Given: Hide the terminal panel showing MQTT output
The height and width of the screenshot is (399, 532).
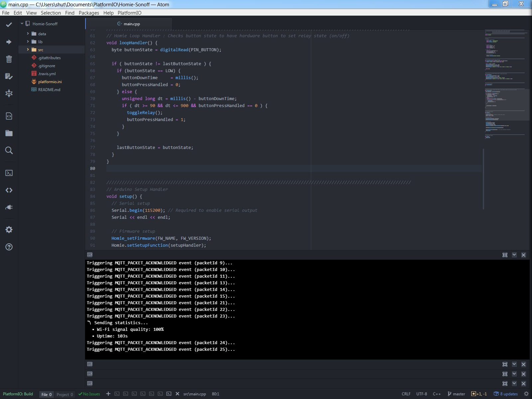Looking at the screenshot, I should [514, 255].
